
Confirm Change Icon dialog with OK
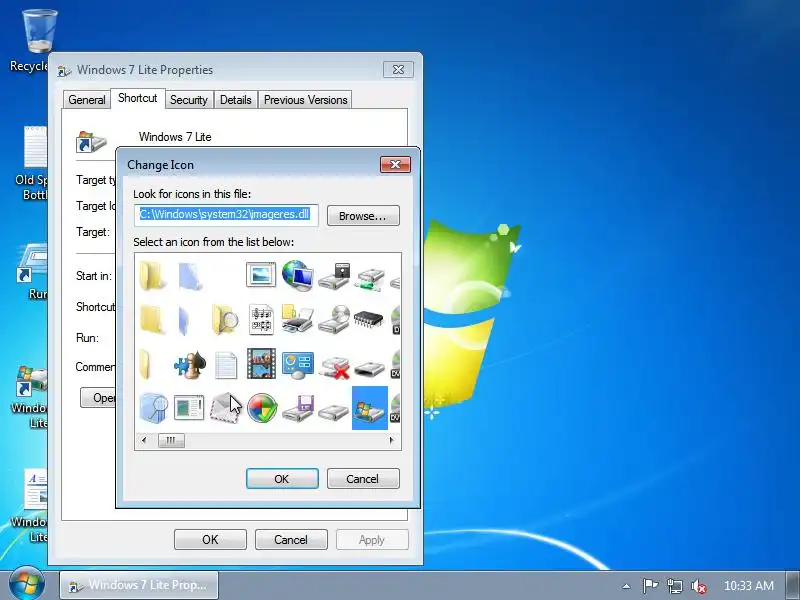click(282, 479)
